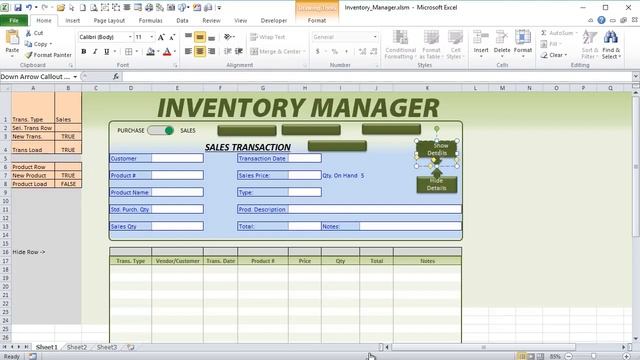Open Format as Table gallery
640x360 pixels.
431,44
